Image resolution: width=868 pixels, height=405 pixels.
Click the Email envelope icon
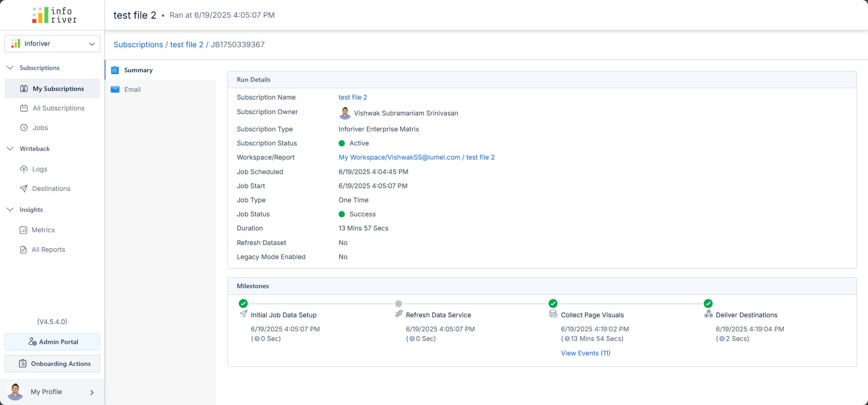tap(115, 90)
